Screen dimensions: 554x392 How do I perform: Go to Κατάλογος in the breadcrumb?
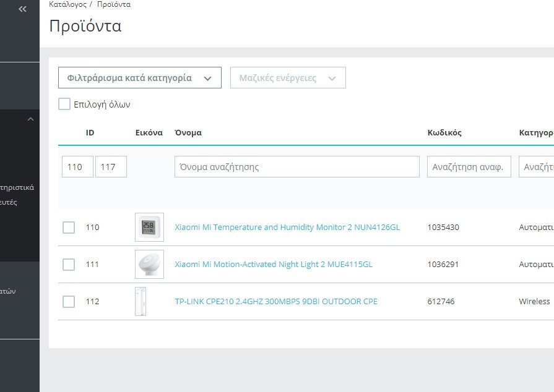pos(67,4)
